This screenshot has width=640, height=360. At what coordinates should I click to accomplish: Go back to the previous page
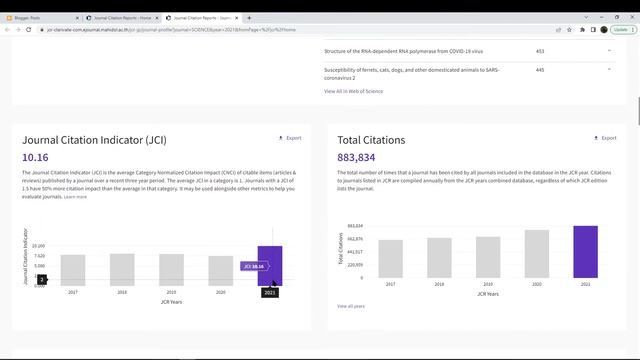click(x=7, y=30)
